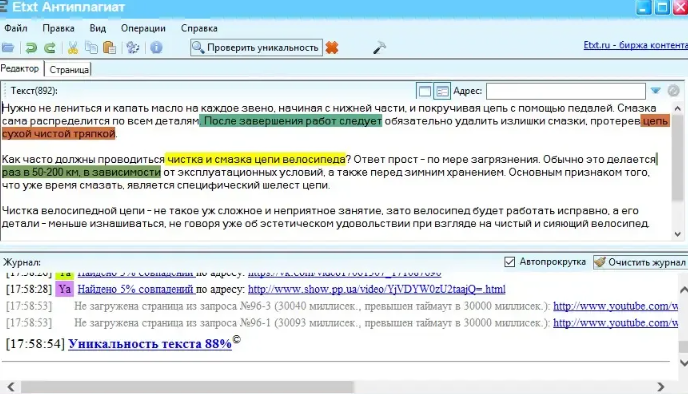This screenshot has height=394, width=688.
Task: Open the Файл menu
Action: (16, 28)
